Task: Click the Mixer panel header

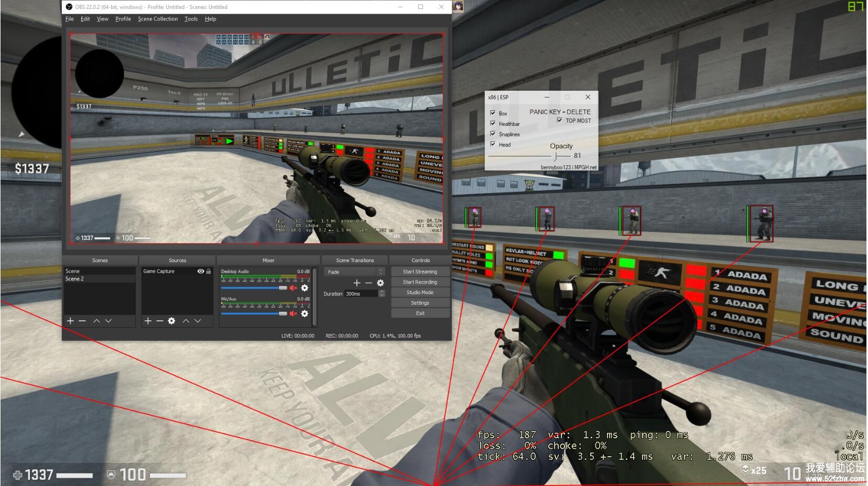Action: tap(268, 260)
